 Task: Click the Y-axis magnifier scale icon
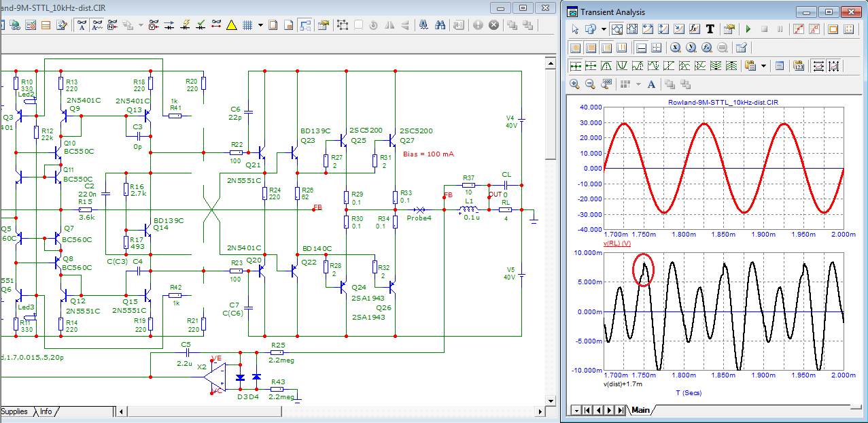click(x=691, y=48)
